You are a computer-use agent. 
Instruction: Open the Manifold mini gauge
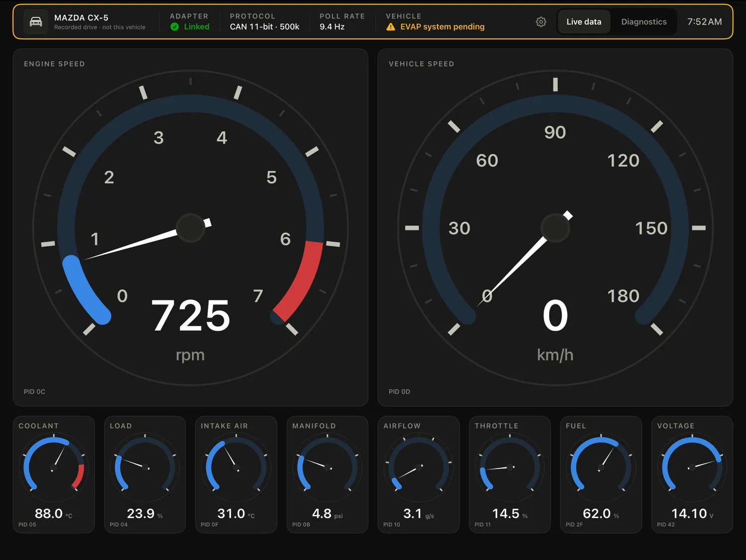click(327, 474)
